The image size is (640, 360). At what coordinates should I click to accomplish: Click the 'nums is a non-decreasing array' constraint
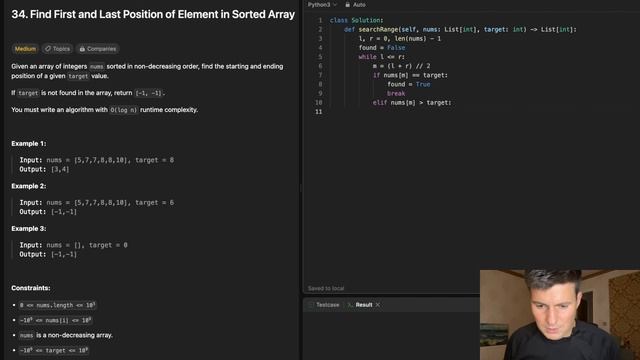66,336
